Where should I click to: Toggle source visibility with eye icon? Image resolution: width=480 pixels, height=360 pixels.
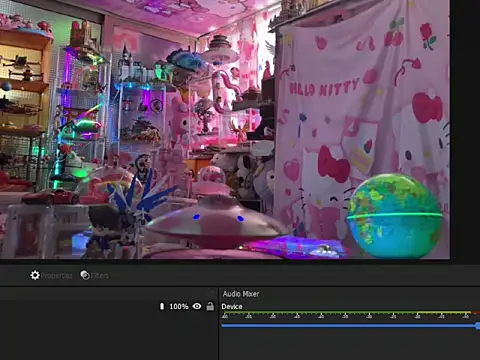click(x=197, y=306)
